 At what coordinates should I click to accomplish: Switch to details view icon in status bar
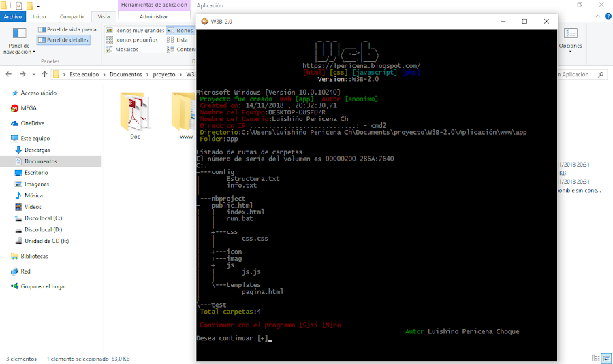pyautogui.click(x=595, y=358)
